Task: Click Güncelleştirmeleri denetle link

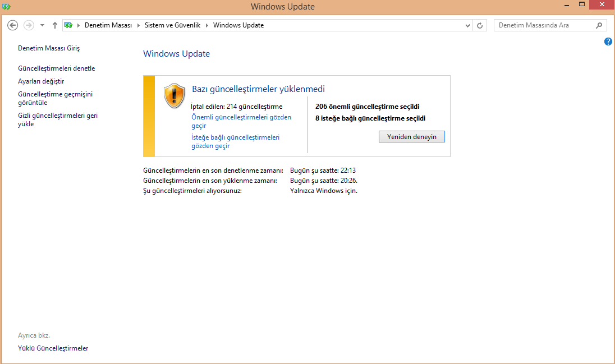Action: click(x=57, y=68)
